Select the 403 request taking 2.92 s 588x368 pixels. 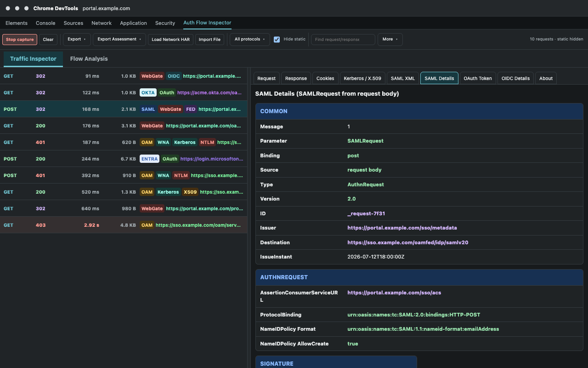click(124, 225)
